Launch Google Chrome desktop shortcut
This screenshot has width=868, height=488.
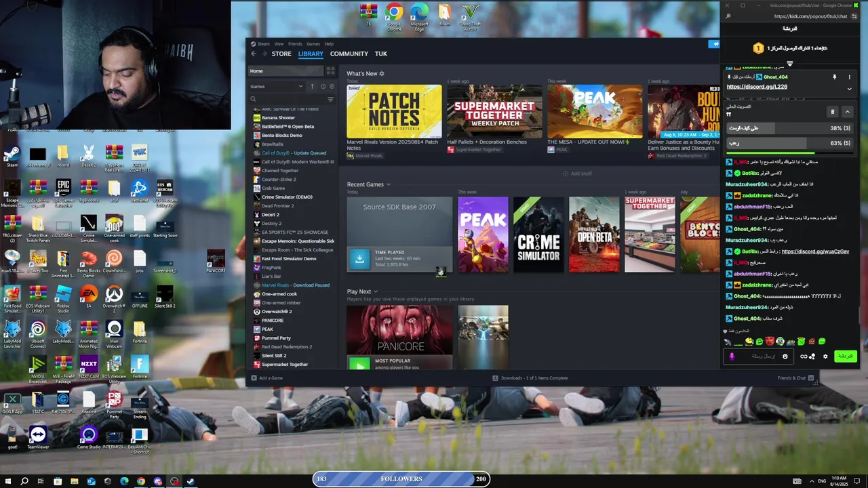[x=394, y=17]
